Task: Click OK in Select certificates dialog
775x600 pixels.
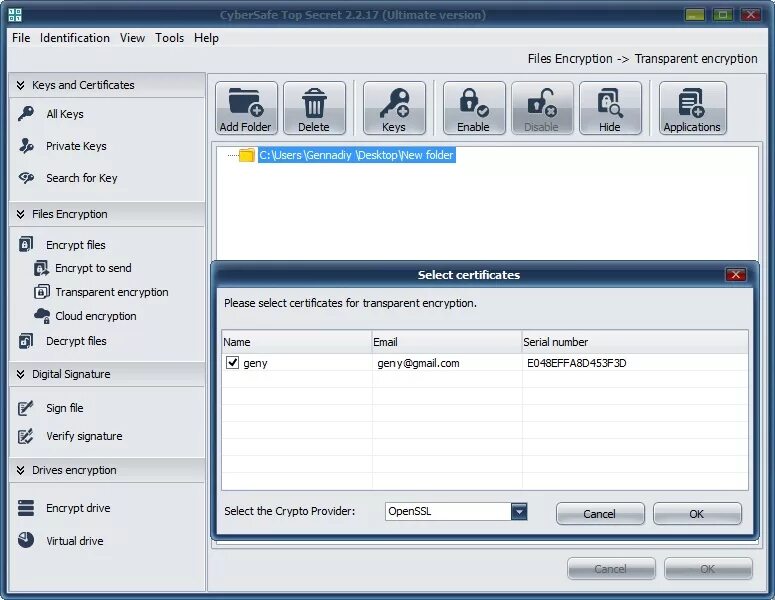Action: (x=697, y=514)
